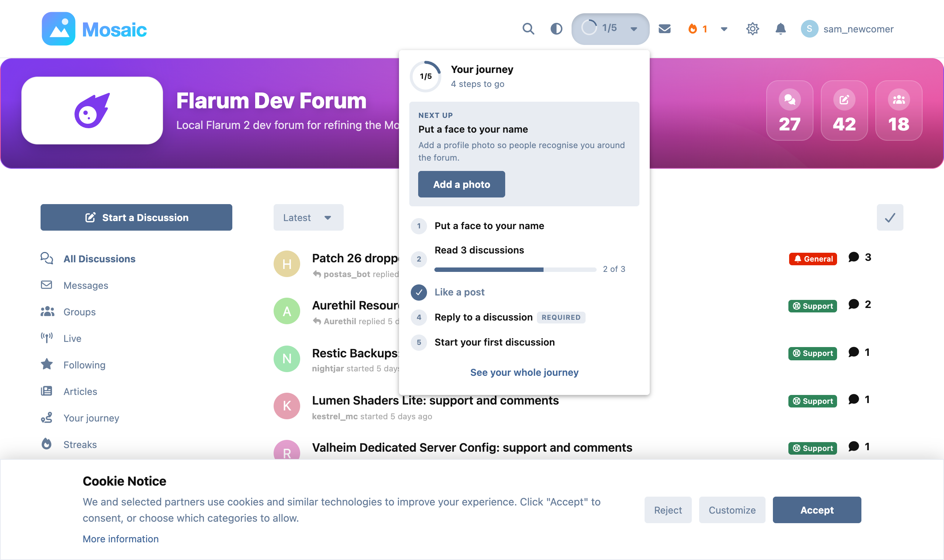Click completed Like a post checkmark
This screenshot has width=944, height=560.
(x=419, y=292)
